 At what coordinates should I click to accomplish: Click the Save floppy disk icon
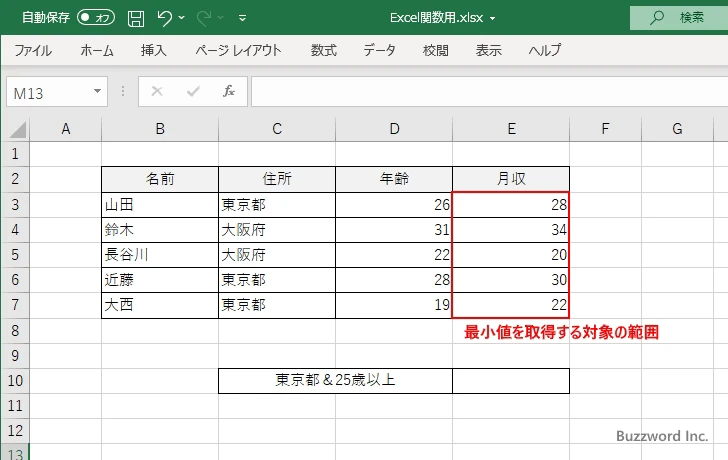[136, 18]
